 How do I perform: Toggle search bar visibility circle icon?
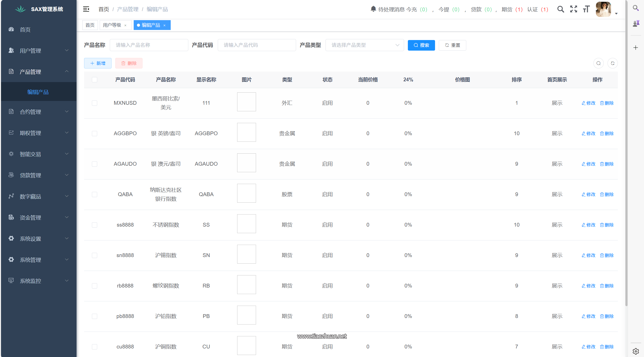coord(598,63)
